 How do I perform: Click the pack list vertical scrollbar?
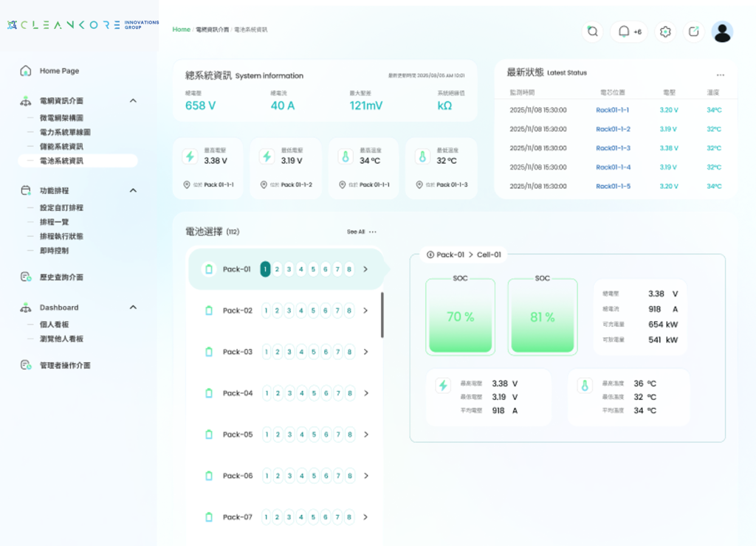(382, 315)
